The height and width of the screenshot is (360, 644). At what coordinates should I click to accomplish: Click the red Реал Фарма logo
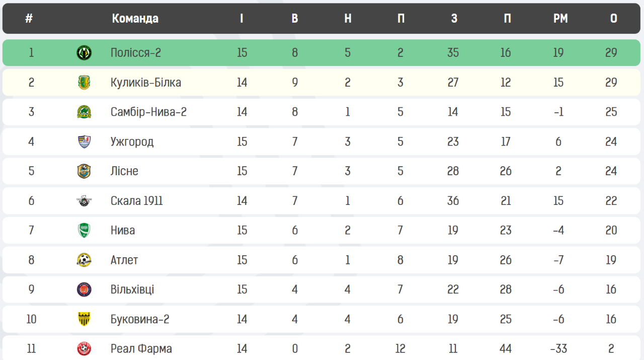(x=84, y=348)
